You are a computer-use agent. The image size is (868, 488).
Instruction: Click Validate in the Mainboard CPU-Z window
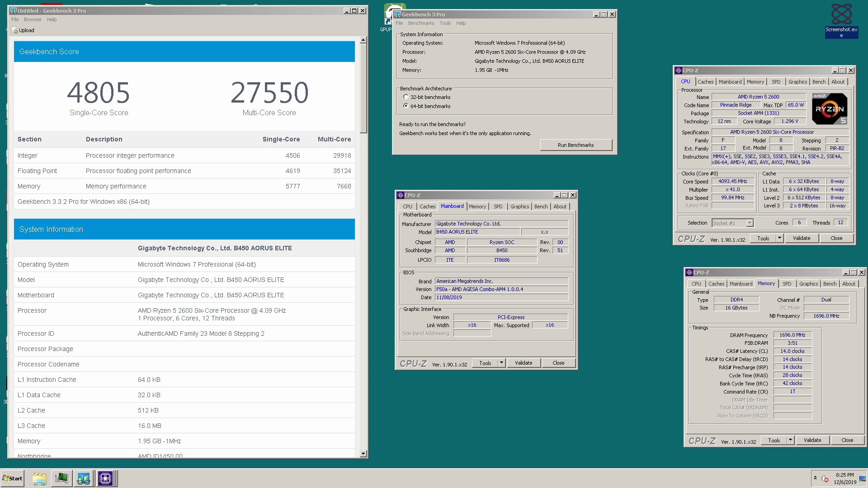524,363
